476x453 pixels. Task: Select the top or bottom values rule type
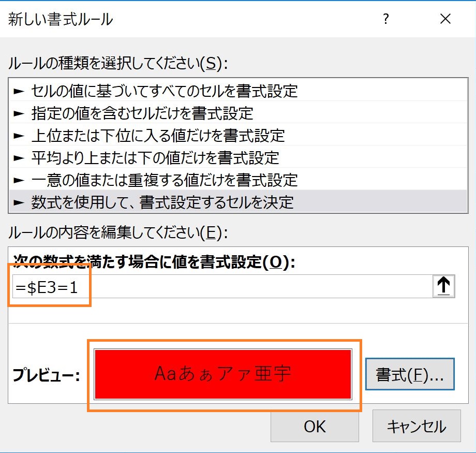click(x=155, y=135)
